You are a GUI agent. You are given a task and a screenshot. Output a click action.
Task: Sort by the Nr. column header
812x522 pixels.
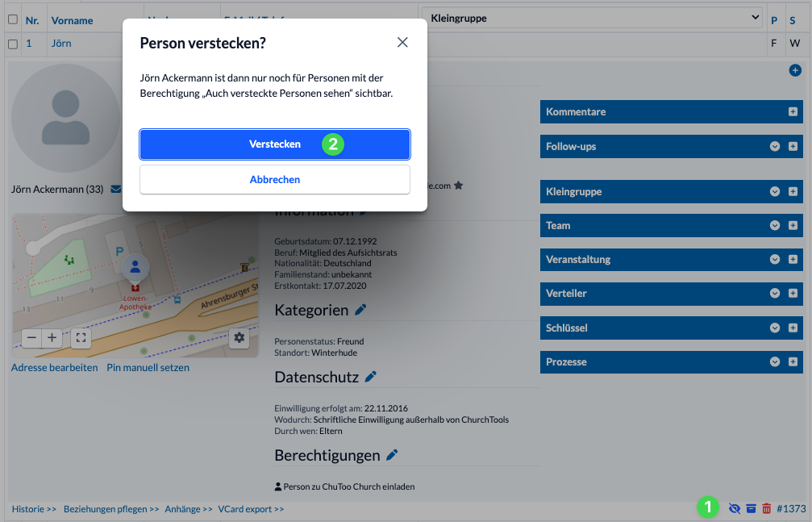(x=32, y=21)
